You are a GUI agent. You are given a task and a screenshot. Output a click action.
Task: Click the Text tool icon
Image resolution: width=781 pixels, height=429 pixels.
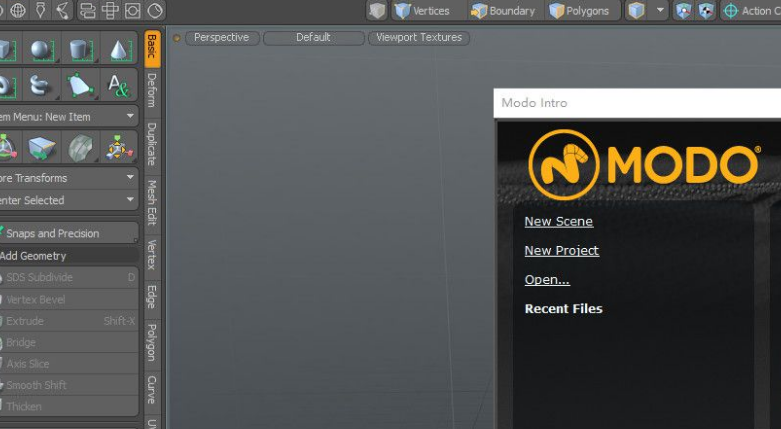pos(118,86)
